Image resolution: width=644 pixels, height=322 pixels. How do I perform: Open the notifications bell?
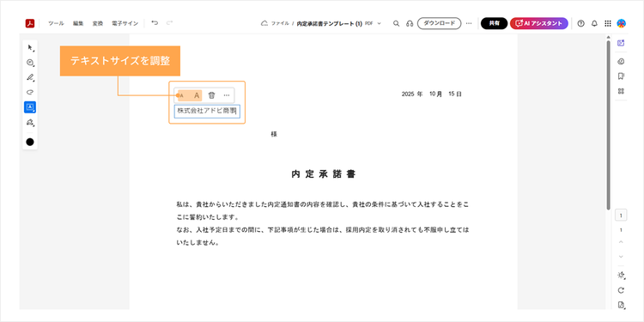click(594, 23)
